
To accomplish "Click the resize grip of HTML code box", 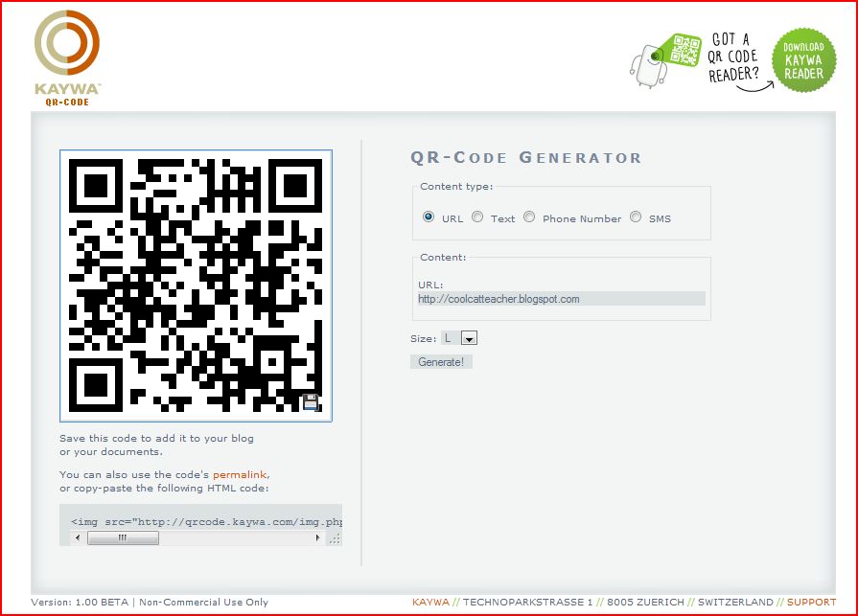I will (x=335, y=538).
